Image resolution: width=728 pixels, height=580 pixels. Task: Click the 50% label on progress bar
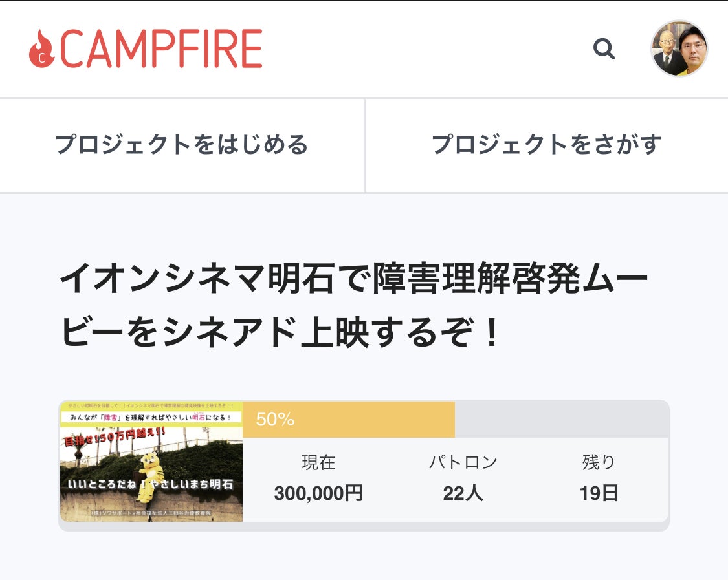[275, 420]
